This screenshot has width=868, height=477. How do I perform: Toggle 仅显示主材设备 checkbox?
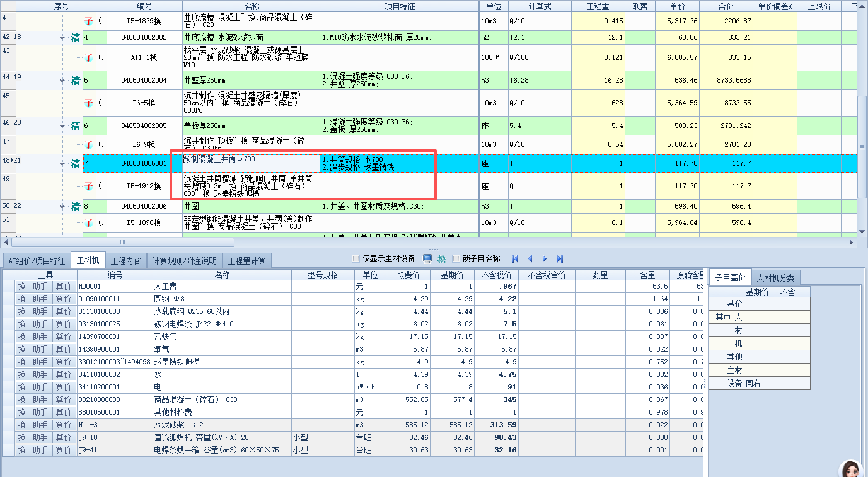point(356,258)
